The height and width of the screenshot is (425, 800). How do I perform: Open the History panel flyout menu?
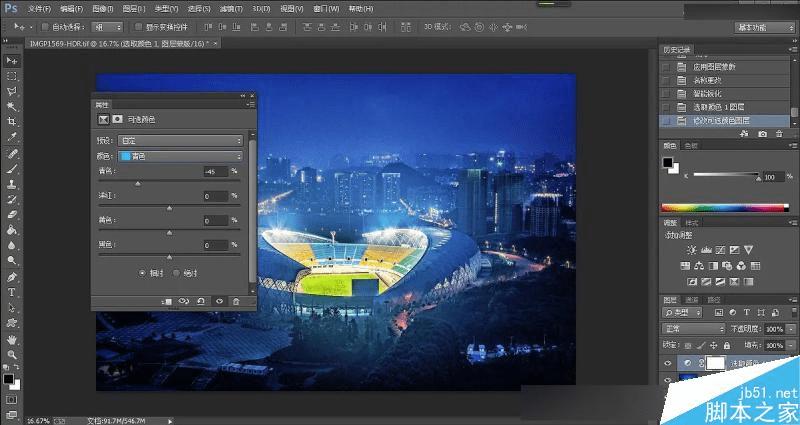[x=793, y=49]
